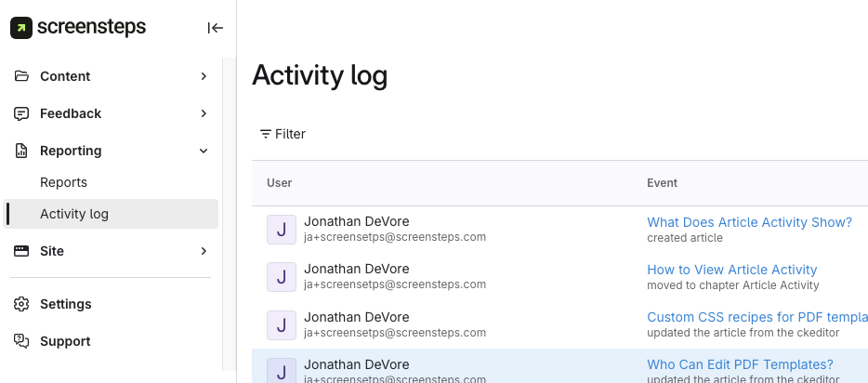Click the Support chat icon
The image size is (868, 383).
pos(21,341)
